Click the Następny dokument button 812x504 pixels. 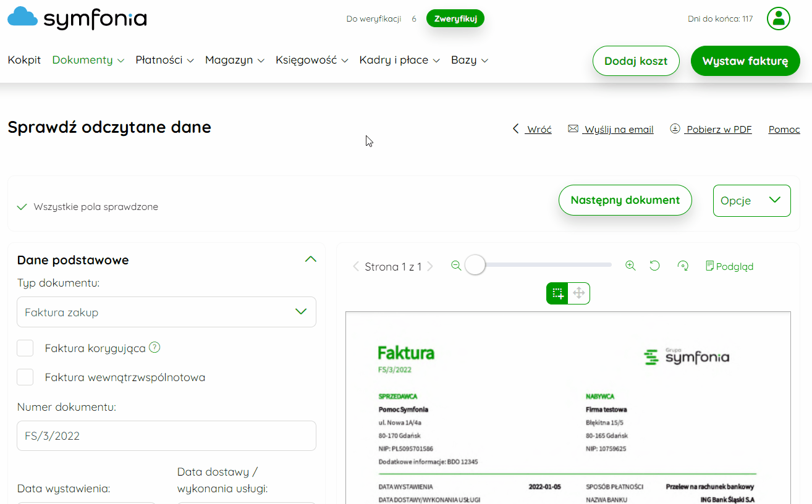tap(625, 200)
